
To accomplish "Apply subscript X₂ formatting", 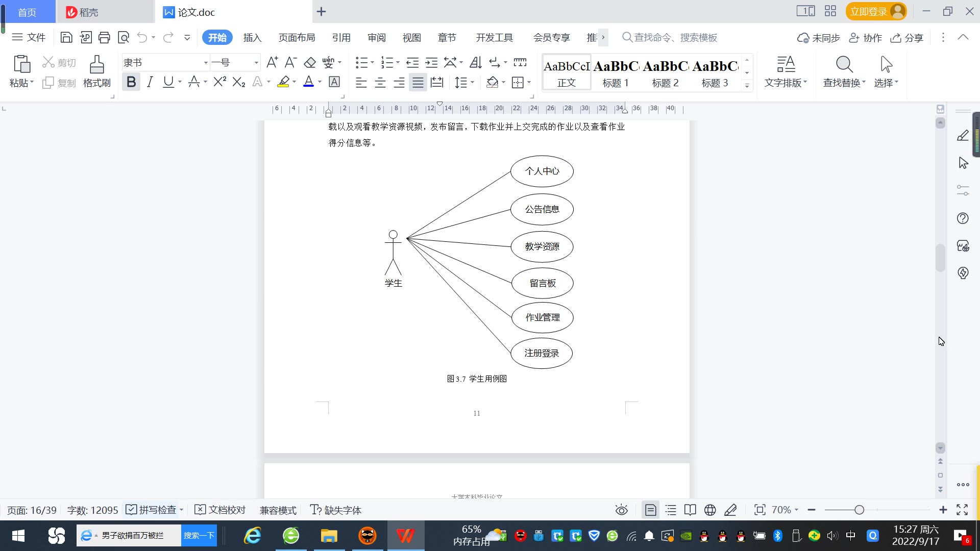I will 239,82.
